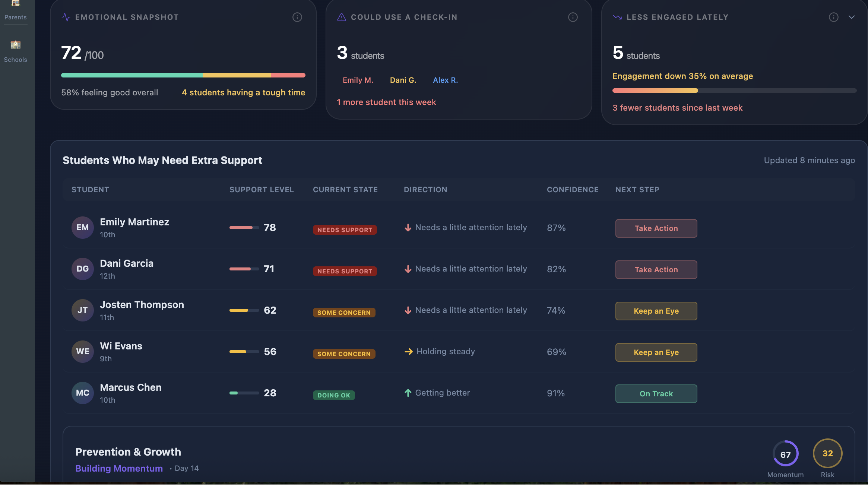The width and height of the screenshot is (868, 485).
Task: Open Alex R. student link
Action: tap(445, 80)
